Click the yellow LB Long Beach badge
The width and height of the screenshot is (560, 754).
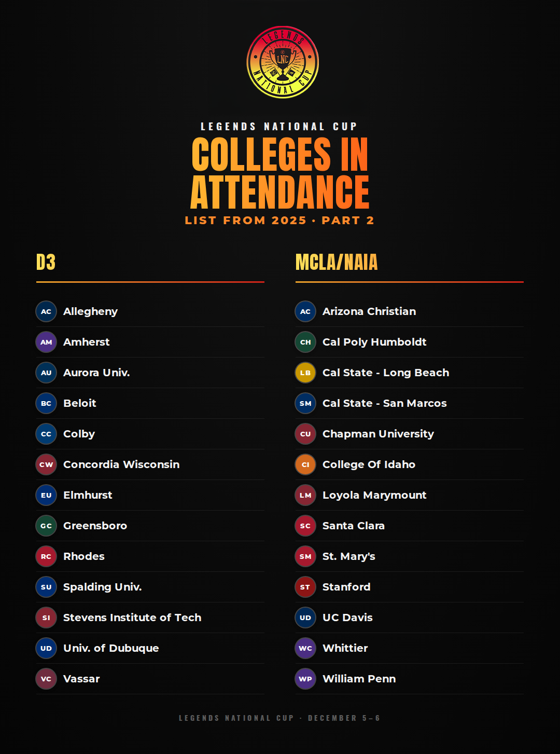tap(305, 373)
